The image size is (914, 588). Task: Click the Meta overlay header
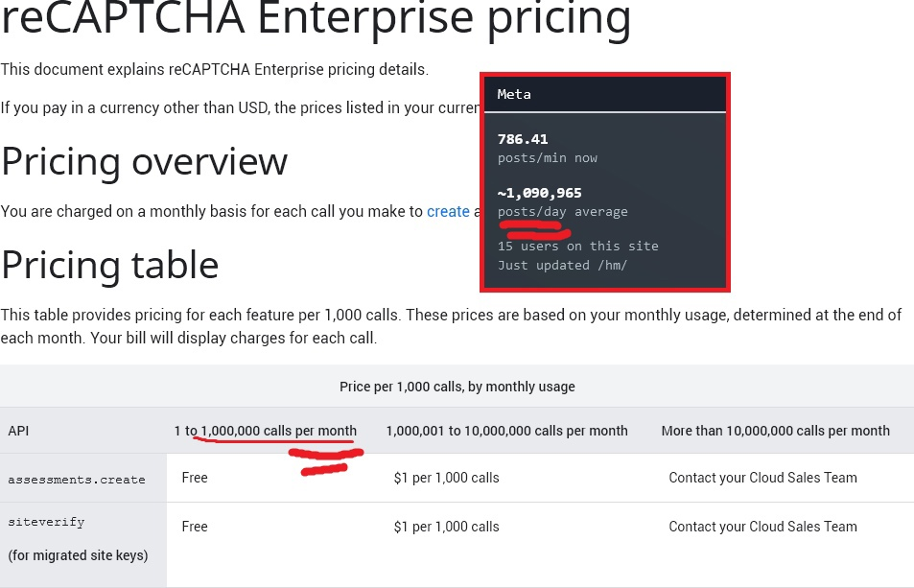pos(605,94)
